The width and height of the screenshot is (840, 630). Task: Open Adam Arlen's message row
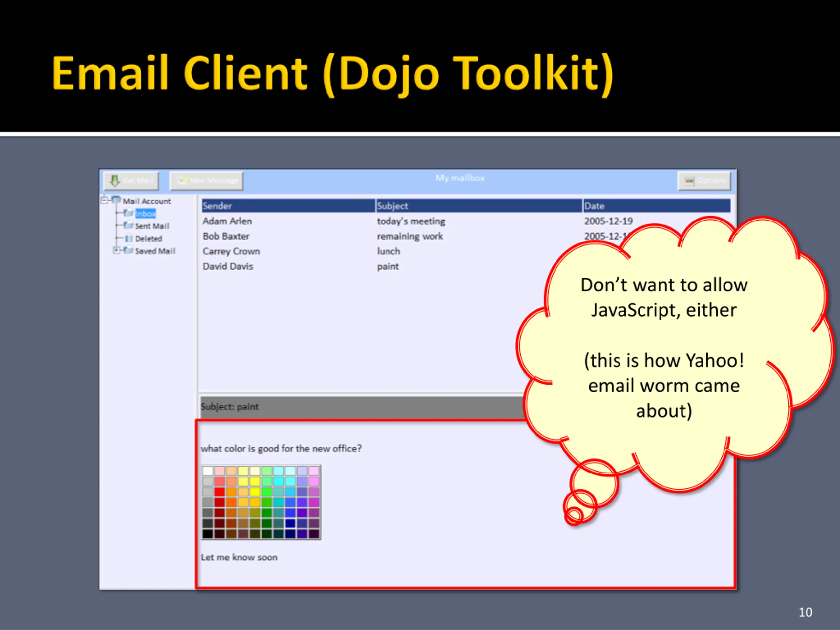(227, 221)
